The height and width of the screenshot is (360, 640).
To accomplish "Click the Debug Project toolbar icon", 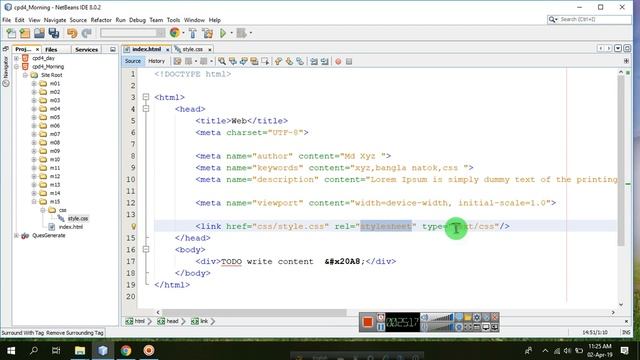I will coord(242,33).
